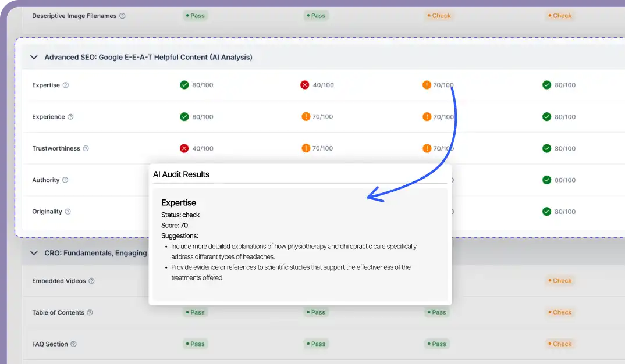Click first Pass badge in FAQ Section row

pyautogui.click(x=196, y=344)
